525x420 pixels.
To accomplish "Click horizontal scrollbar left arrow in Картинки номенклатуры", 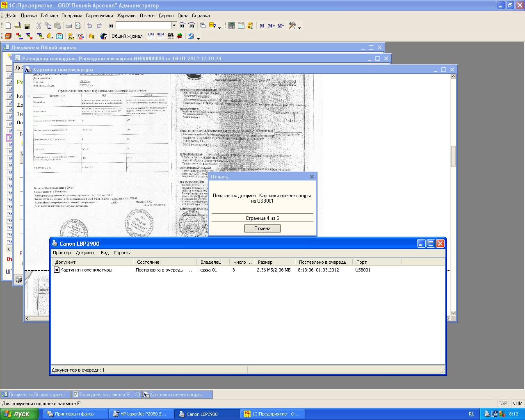I will (27, 319).
